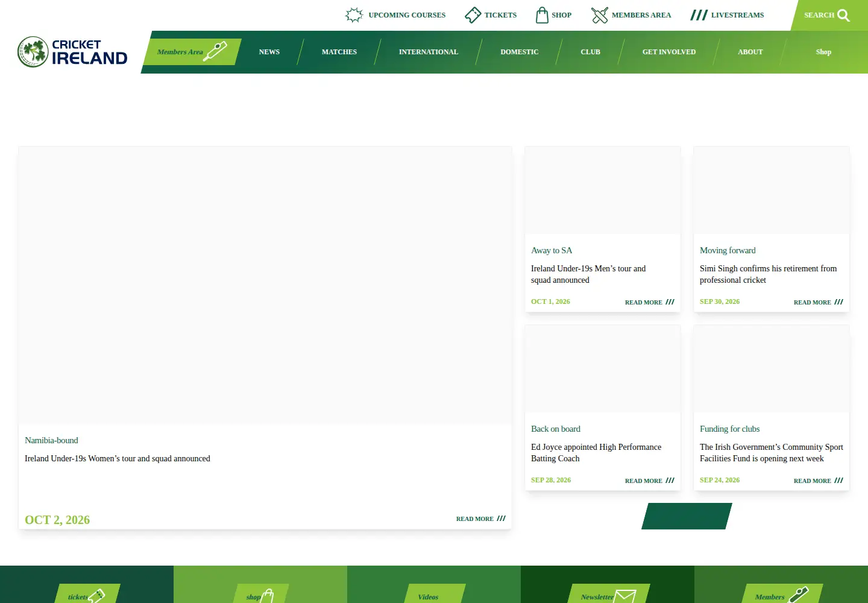868x603 pixels.
Task: Click the dark green button below the news cards
Action: [x=687, y=516]
